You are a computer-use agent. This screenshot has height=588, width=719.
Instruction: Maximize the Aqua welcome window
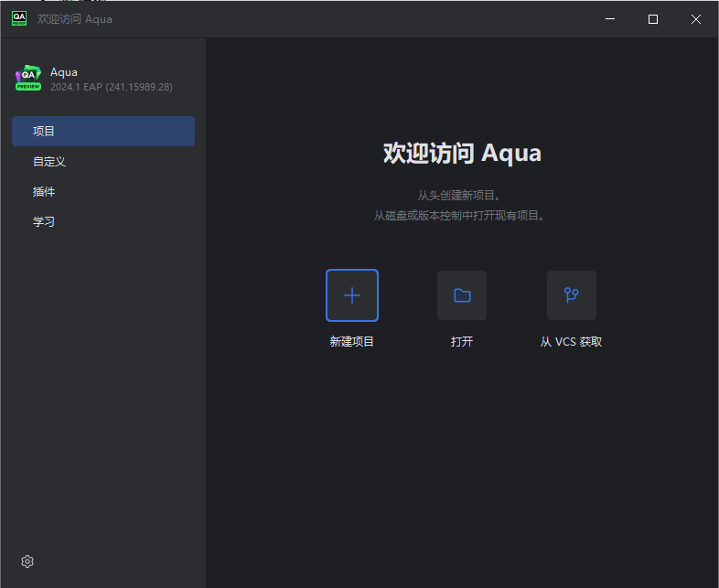(653, 19)
